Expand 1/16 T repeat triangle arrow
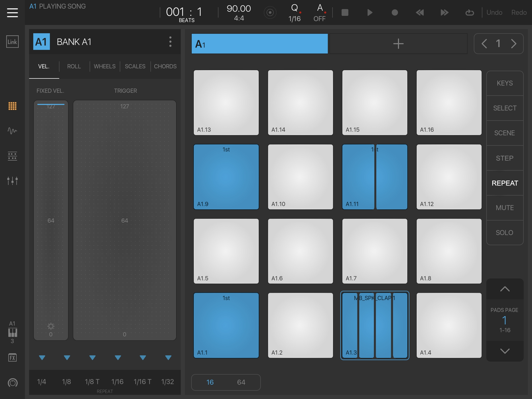532x399 pixels. coord(143,358)
